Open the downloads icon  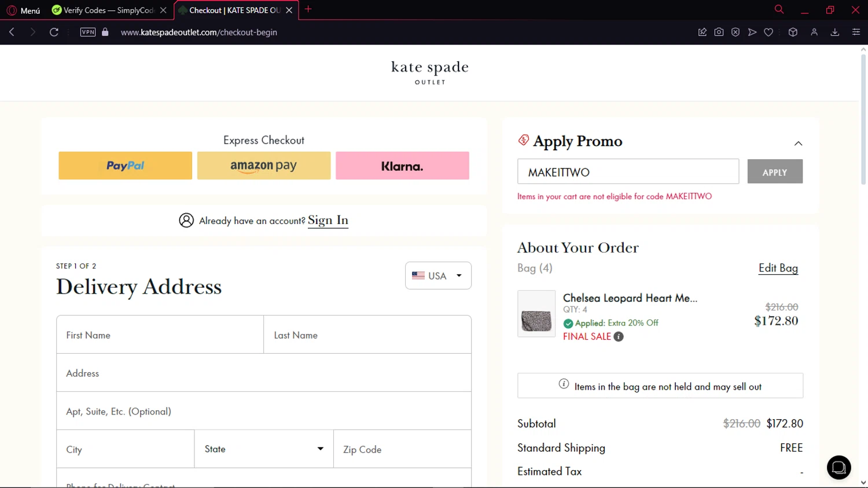coord(835,32)
